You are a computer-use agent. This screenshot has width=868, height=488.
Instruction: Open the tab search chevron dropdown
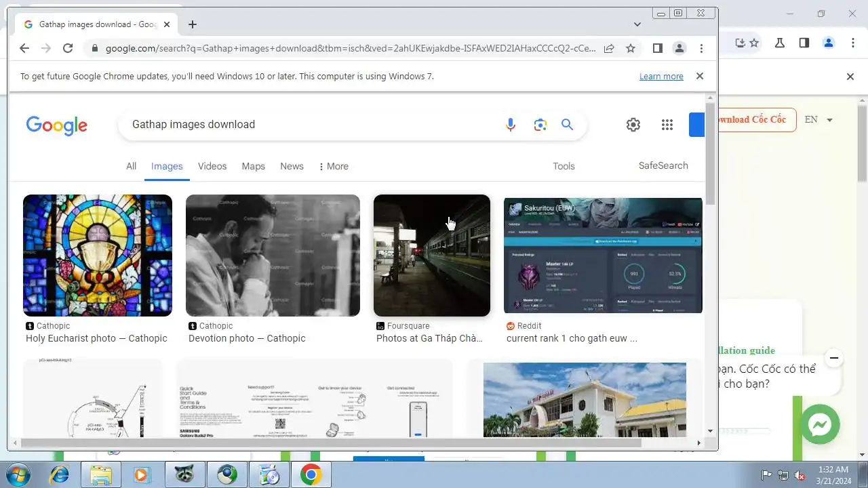637,24
